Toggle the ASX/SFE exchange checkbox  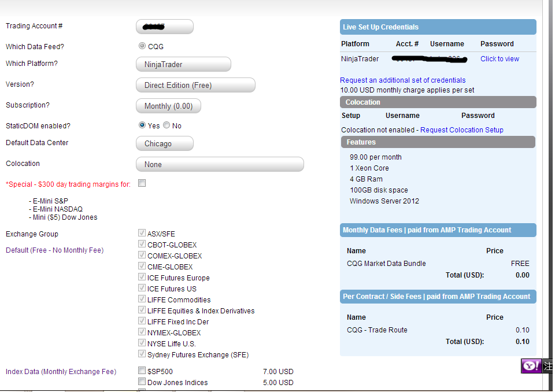point(142,233)
